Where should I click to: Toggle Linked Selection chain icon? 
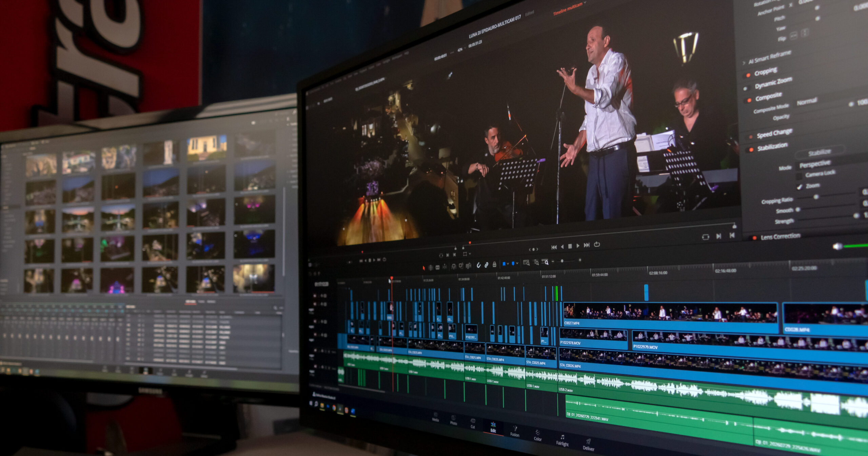pyautogui.click(x=486, y=265)
